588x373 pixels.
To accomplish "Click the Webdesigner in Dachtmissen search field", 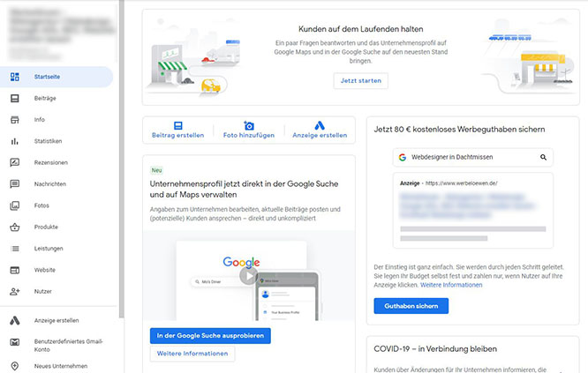I will [473, 157].
